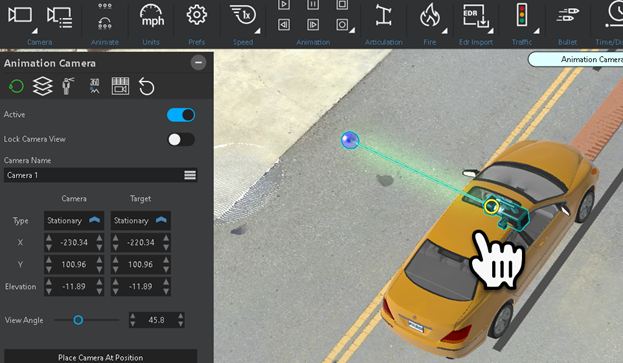Click the camera X value field -230.34
The image size is (623, 363).
point(74,242)
